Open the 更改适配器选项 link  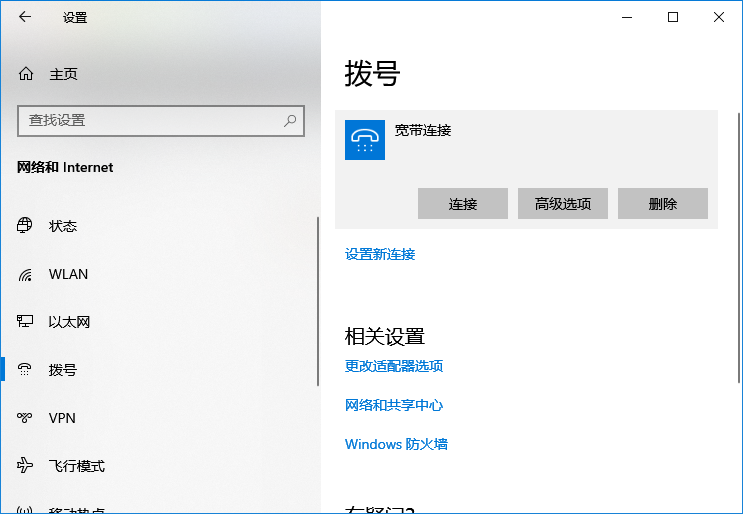[x=394, y=366]
